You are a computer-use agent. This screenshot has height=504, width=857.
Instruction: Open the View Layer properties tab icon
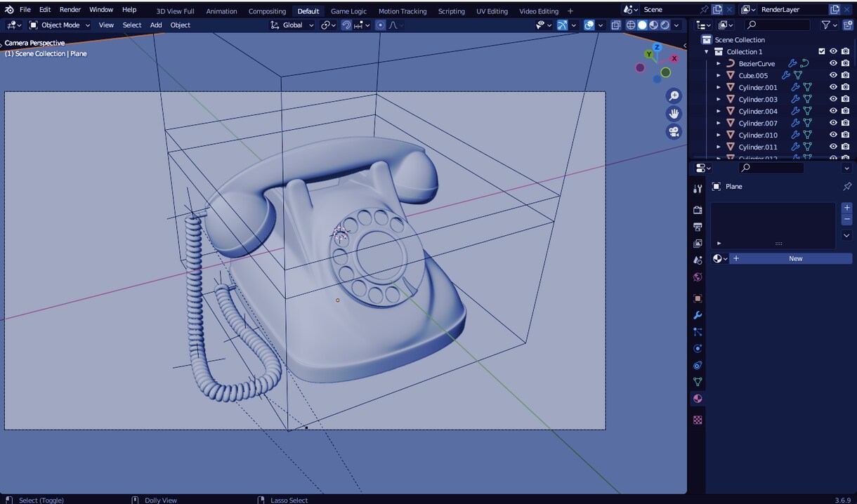coord(698,244)
